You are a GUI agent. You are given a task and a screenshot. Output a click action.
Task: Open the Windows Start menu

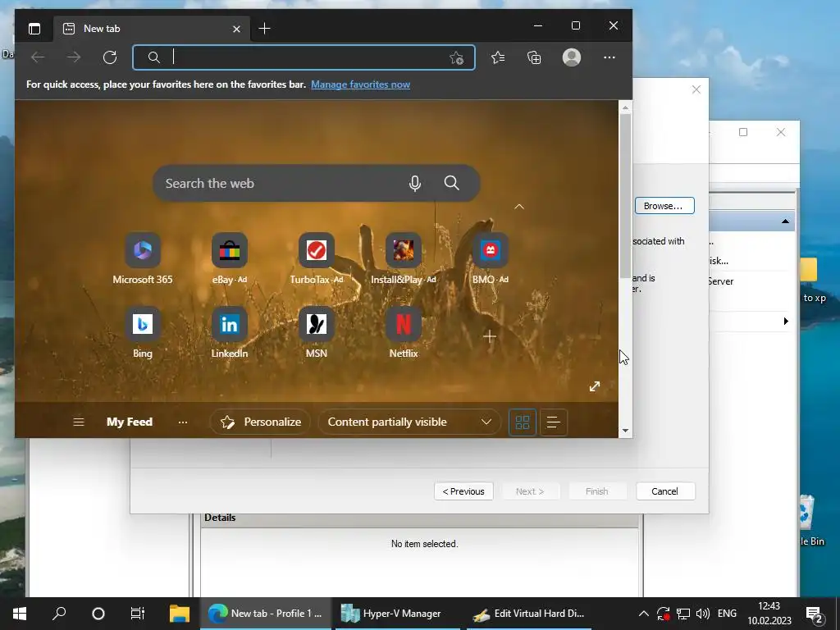pyautogui.click(x=20, y=614)
